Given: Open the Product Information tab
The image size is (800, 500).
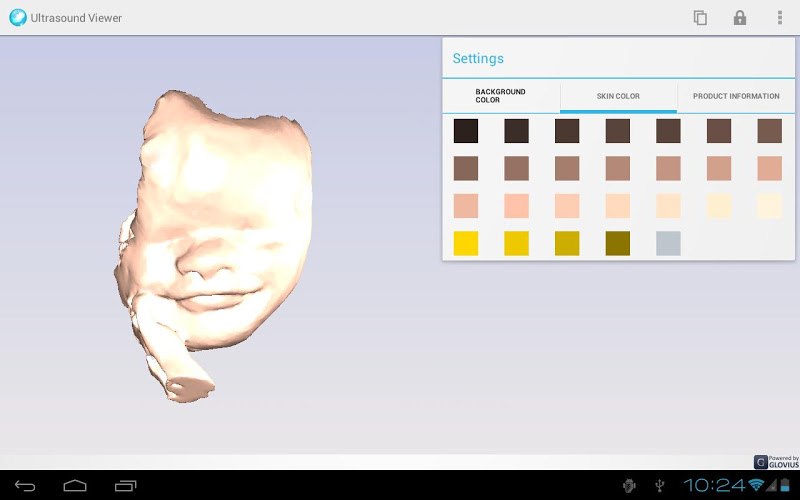Looking at the screenshot, I should tap(736, 96).
